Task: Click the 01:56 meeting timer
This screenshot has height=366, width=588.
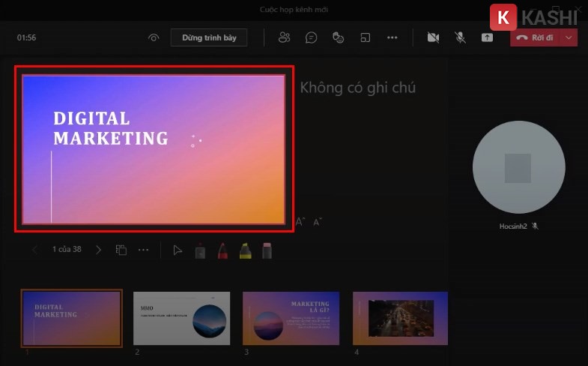Action: [x=26, y=37]
